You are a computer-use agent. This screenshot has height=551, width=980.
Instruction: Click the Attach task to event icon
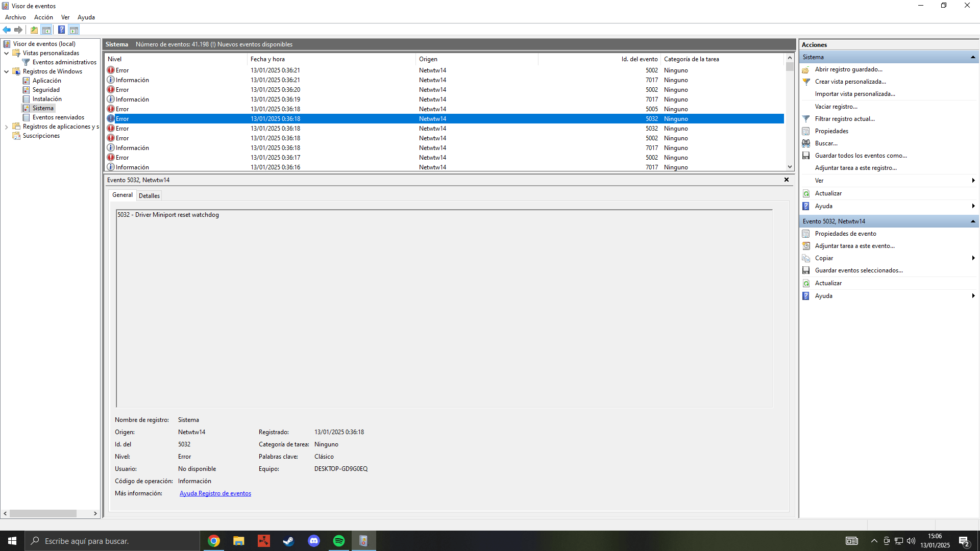coord(806,246)
